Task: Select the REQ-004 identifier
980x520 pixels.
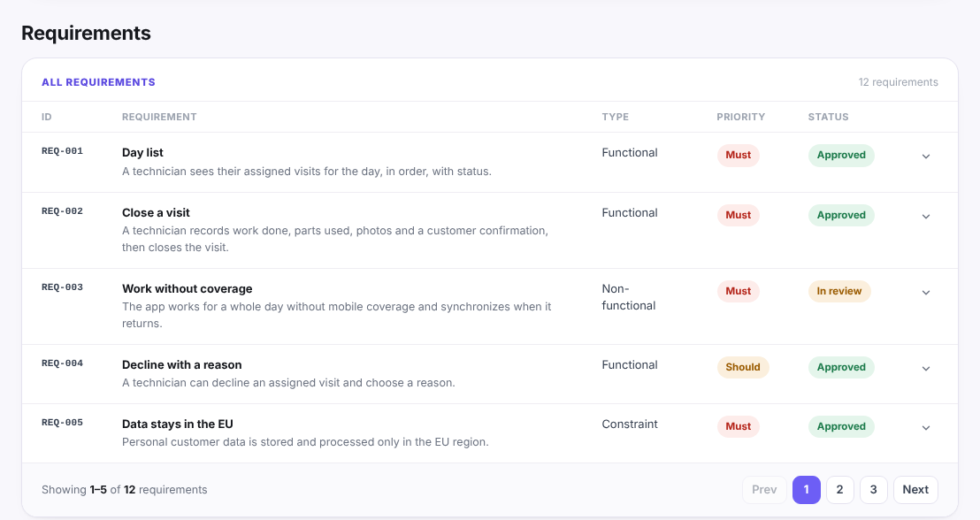Action: tap(63, 363)
